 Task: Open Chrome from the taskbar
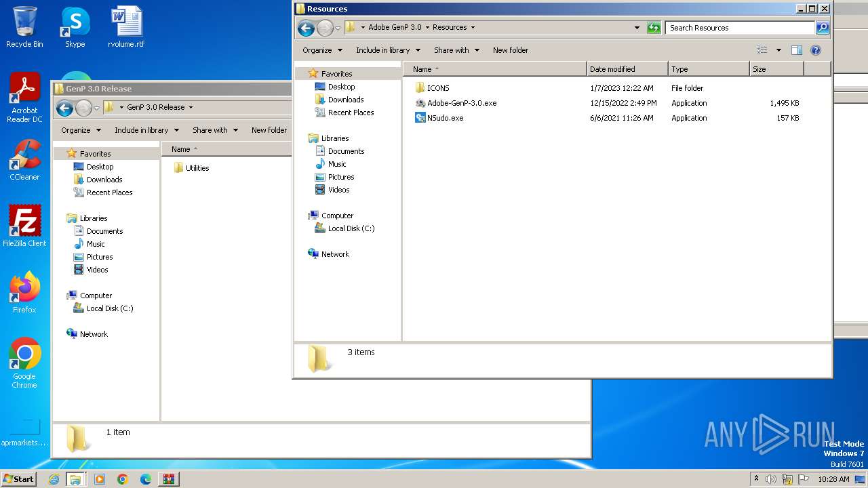pos(122,479)
